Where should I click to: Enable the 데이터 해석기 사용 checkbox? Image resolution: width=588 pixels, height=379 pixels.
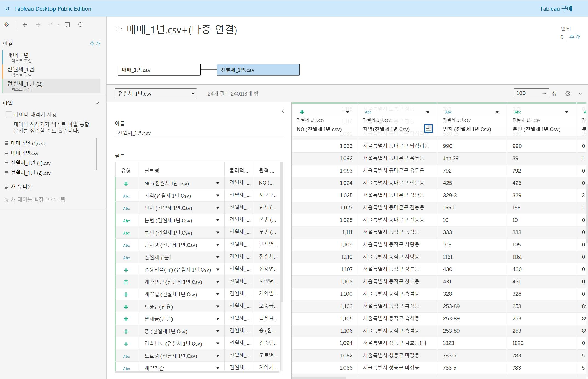pos(9,114)
